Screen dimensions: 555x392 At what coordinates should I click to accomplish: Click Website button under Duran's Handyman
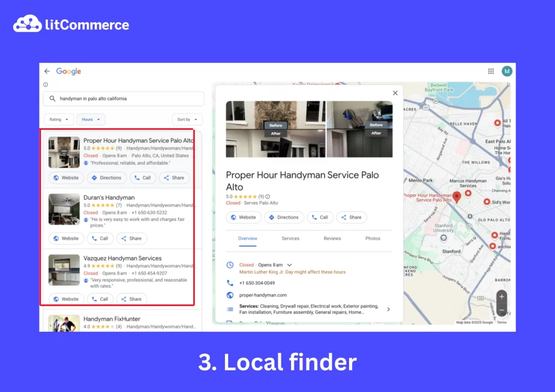click(x=66, y=239)
